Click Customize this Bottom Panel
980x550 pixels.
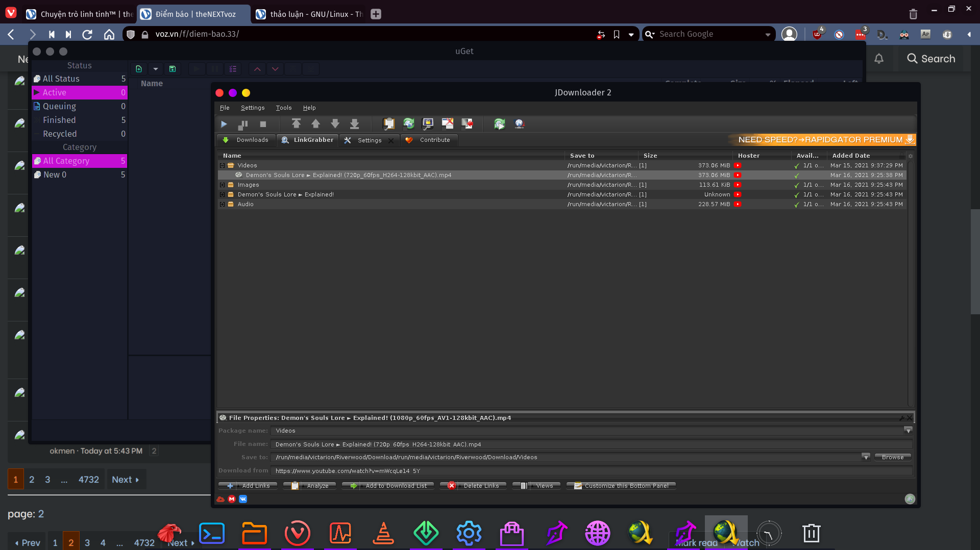pos(621,486)
